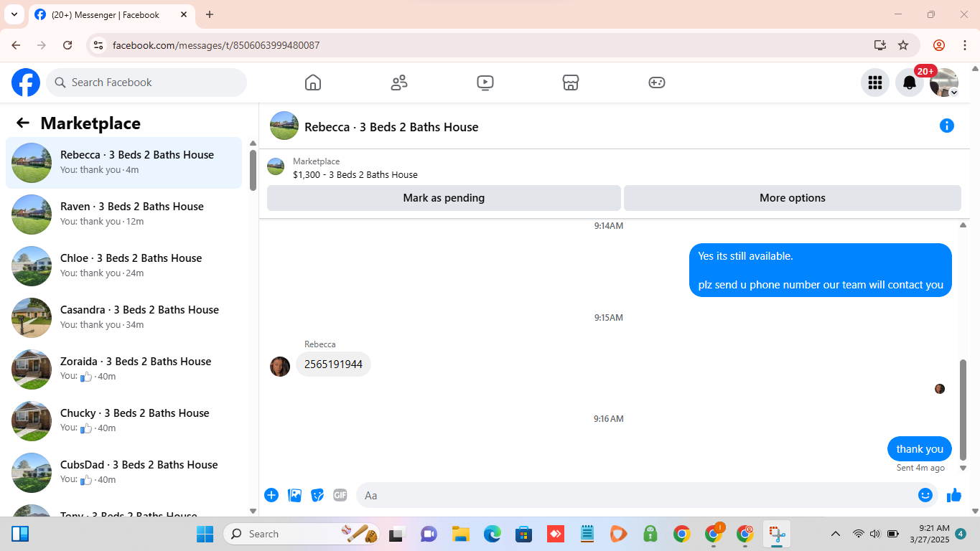Select the Messenger | Facebook browser tab
980x551 pixels.
(111, 14)
